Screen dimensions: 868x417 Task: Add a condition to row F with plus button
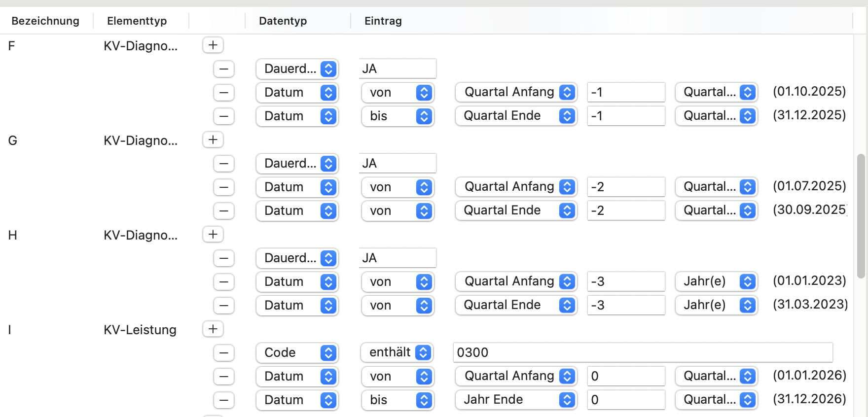point(213,45)
